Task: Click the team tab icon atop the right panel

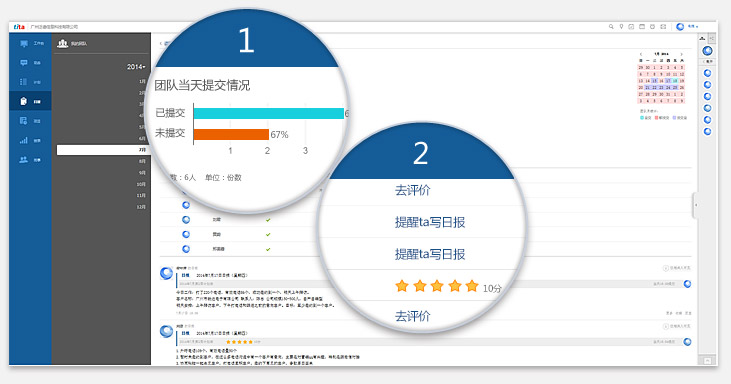Action: [x=703, y=38]
